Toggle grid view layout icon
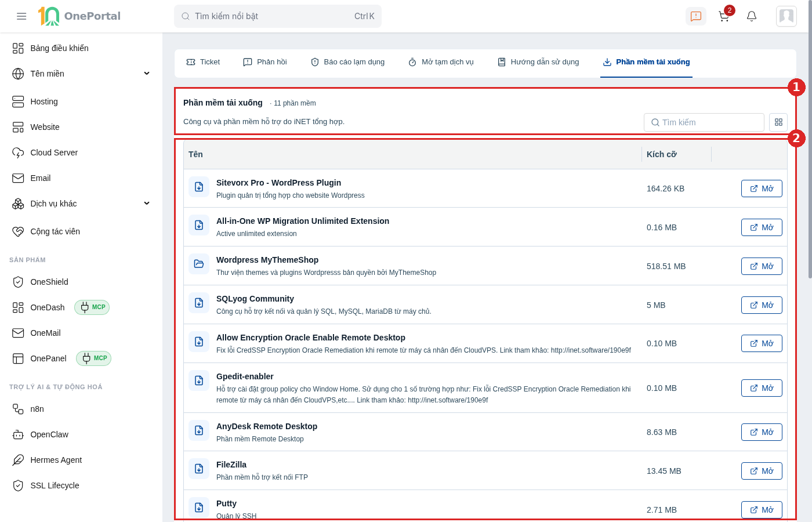Image resolution: width=812 pixels, height=522 pixels. tap(778, 122)
